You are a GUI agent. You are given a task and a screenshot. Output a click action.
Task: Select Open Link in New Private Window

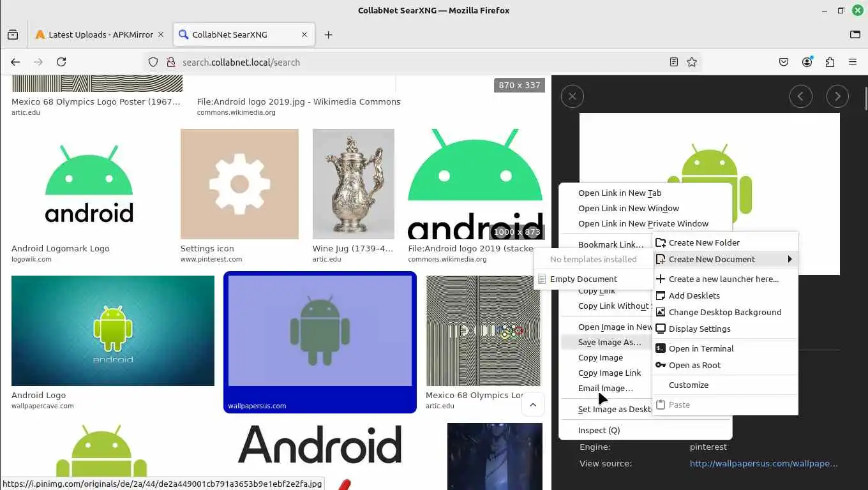coord(645,223)
